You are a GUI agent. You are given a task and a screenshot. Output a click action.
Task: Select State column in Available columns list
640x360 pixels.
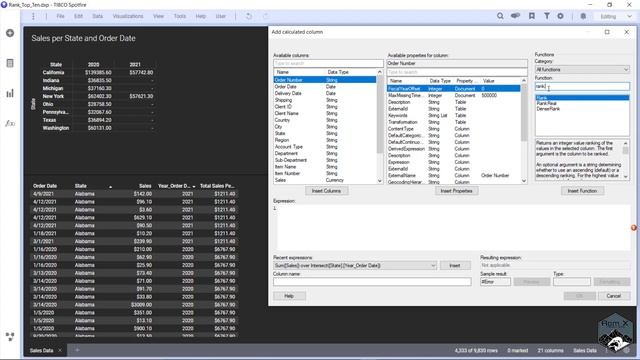[325, 133]
